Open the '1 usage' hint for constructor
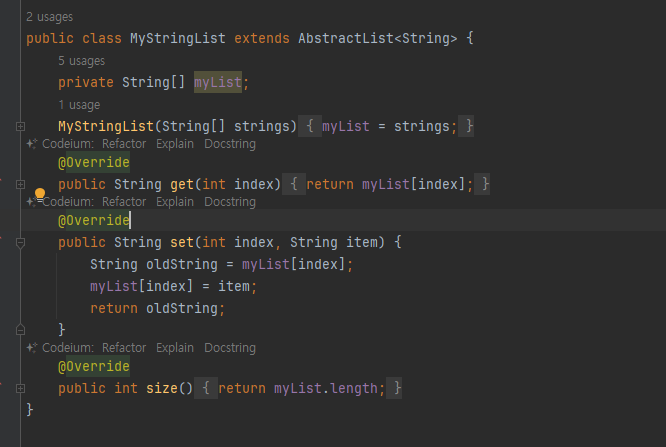Viewport: 666px width, 447px height. (79, 105)
